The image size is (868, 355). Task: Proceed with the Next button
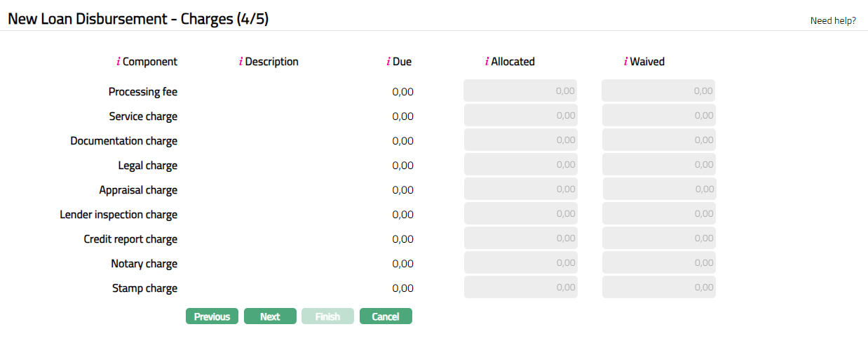click(270, 316)
